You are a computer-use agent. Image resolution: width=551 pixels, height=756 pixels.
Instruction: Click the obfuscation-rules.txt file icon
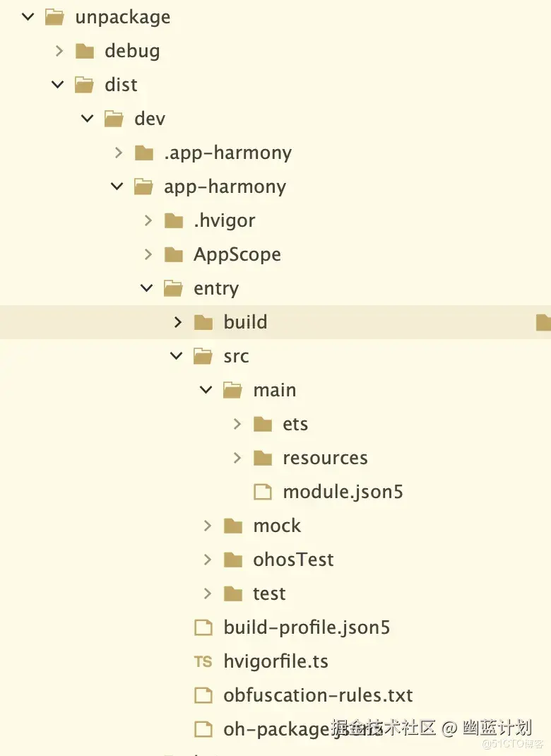point(203,695)
